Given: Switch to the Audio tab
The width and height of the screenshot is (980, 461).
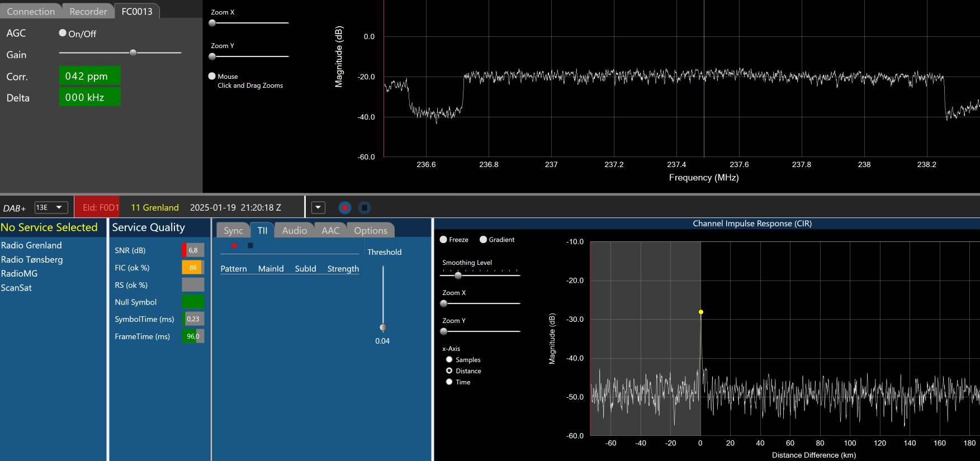Looking at the screenshot, I should coord(294,230).
